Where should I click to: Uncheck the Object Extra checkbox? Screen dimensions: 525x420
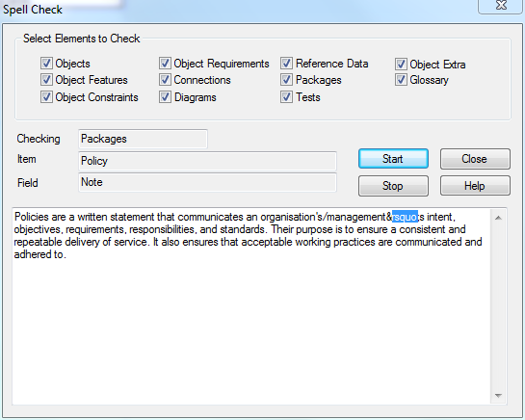point(401,64)
